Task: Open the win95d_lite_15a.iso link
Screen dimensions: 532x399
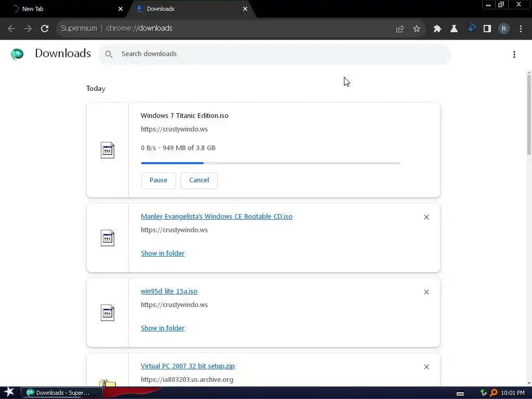Action: (169, 291)
